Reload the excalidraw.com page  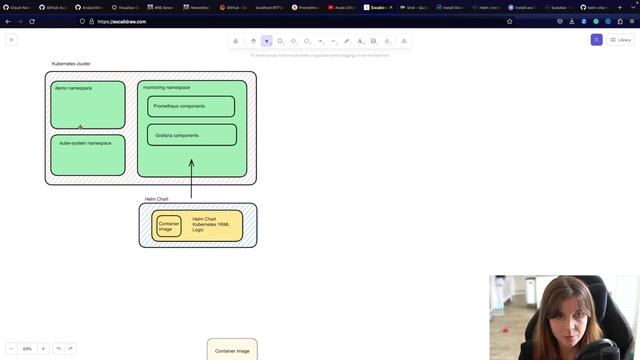tap(32, 21)
